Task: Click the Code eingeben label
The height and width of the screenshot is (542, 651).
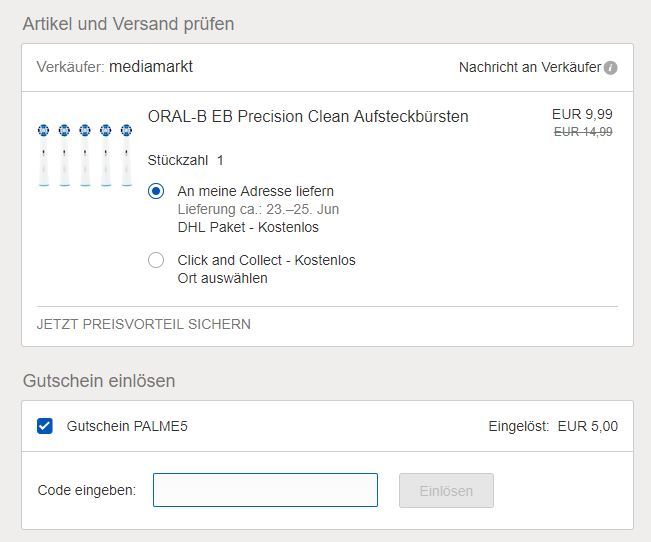Action: (87, 490)
